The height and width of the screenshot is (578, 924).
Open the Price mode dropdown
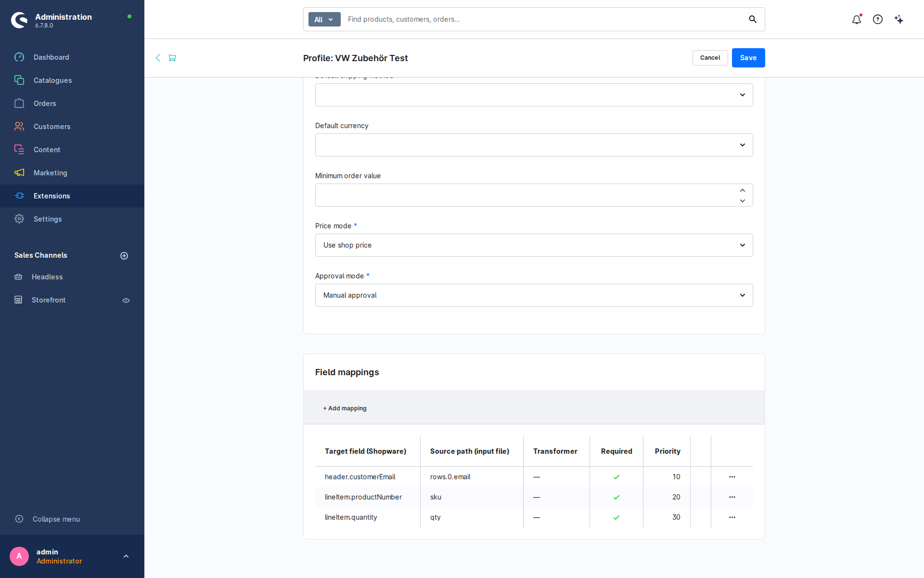point(534,245)
